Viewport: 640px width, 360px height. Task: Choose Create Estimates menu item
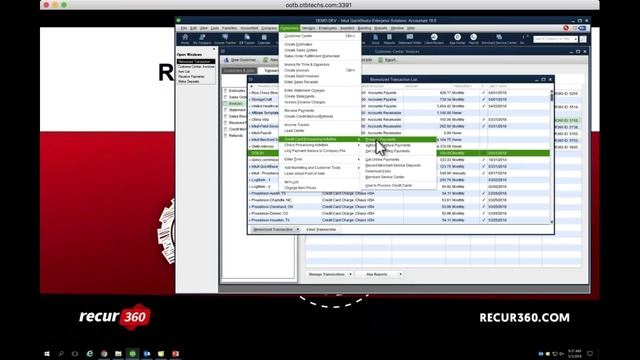(x=320, y=44)
